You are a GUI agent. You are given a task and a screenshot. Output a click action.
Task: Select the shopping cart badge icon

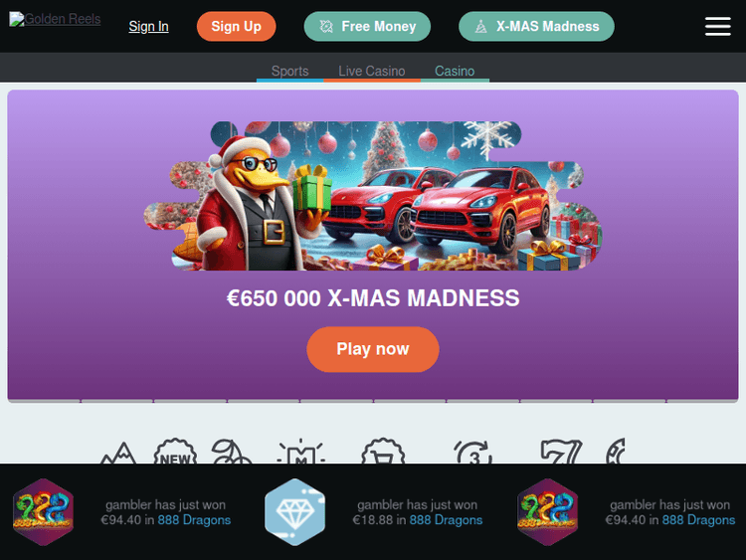pyautogui.click(x=383, y=451)
